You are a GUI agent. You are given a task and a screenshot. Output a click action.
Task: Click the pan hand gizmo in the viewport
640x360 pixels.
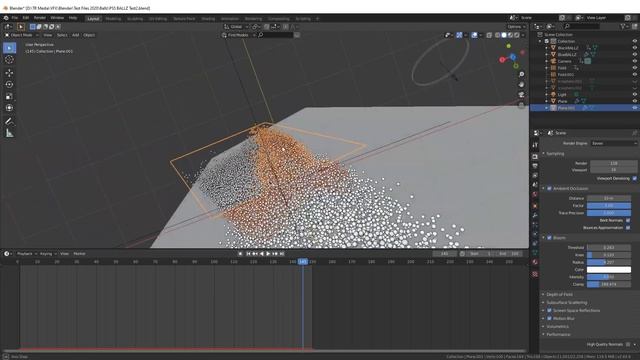(x=521, y=84)
